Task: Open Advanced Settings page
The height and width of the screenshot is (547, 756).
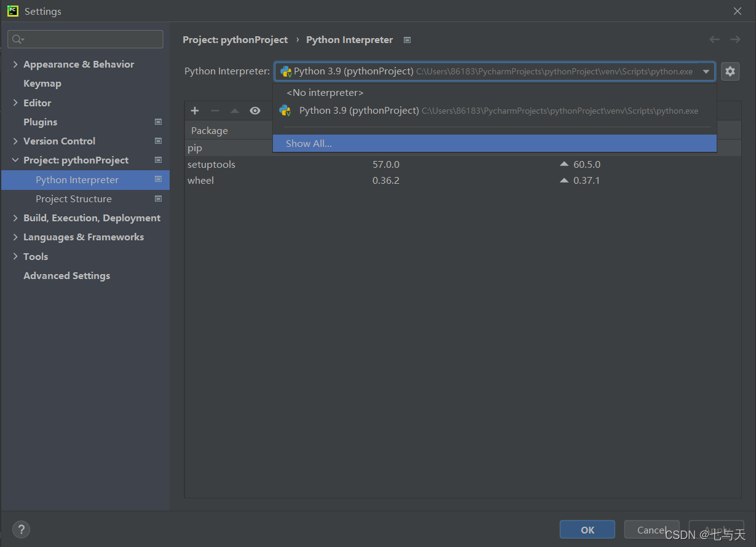Action: pos(67,275)
